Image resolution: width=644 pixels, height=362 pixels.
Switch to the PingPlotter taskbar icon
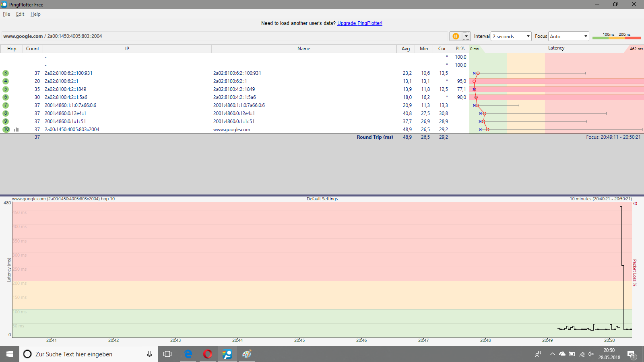pyautogui.click(x=227, y=354)
